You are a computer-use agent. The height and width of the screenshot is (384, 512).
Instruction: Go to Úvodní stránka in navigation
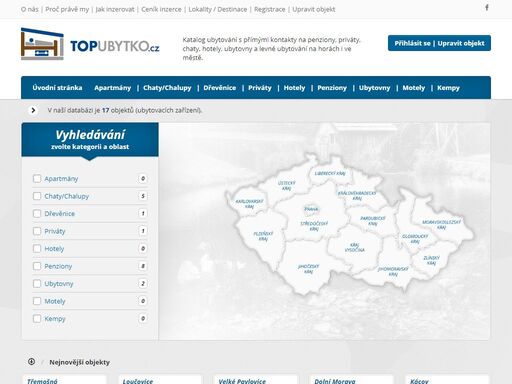[57, 88]
